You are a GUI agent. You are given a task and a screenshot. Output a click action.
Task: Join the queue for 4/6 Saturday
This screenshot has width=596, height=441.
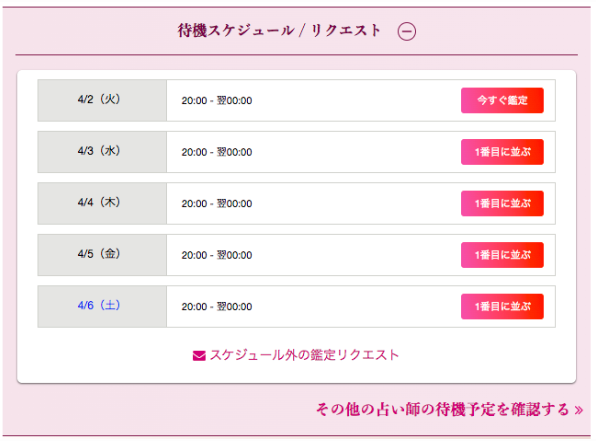(502, 306)
